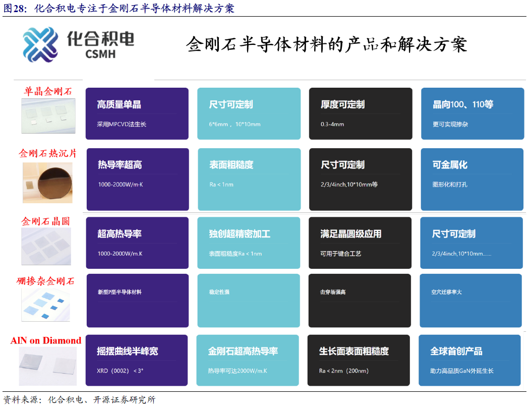532x412 pixels.
Task: Select the 尺寸可定制 card listing 6*6mm
Action: [249, 113]
